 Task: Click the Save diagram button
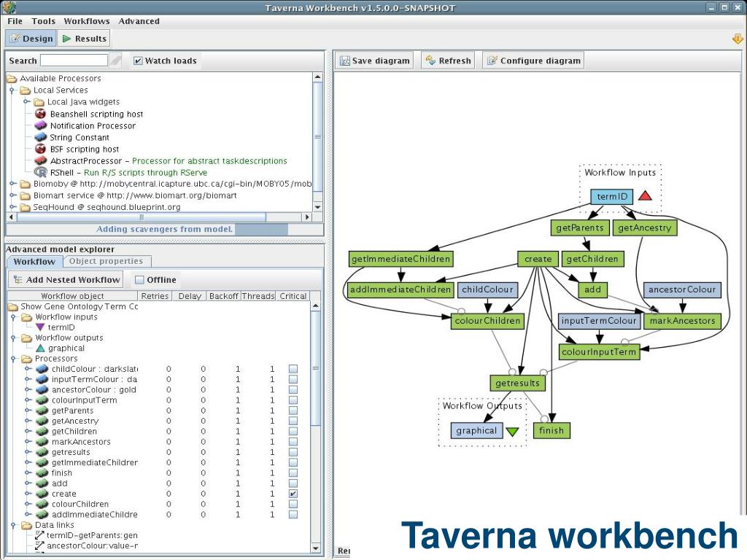coord(374,61)
